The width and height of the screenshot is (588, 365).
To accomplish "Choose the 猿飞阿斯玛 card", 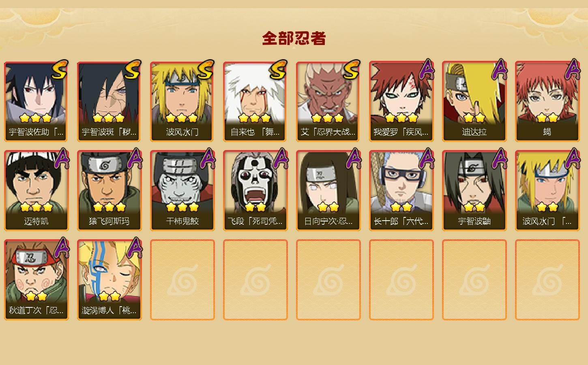I will point(109,191).
